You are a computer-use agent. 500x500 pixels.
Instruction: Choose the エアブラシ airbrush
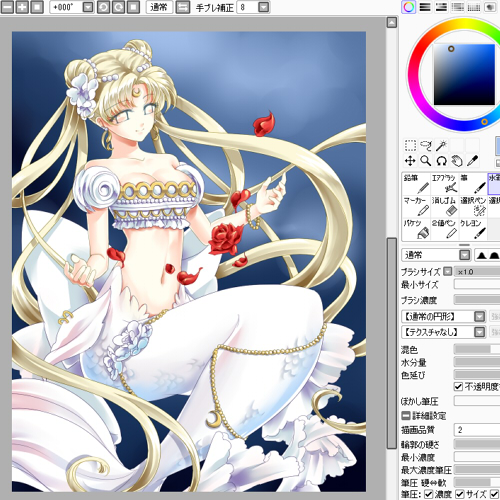click(445, 184)
